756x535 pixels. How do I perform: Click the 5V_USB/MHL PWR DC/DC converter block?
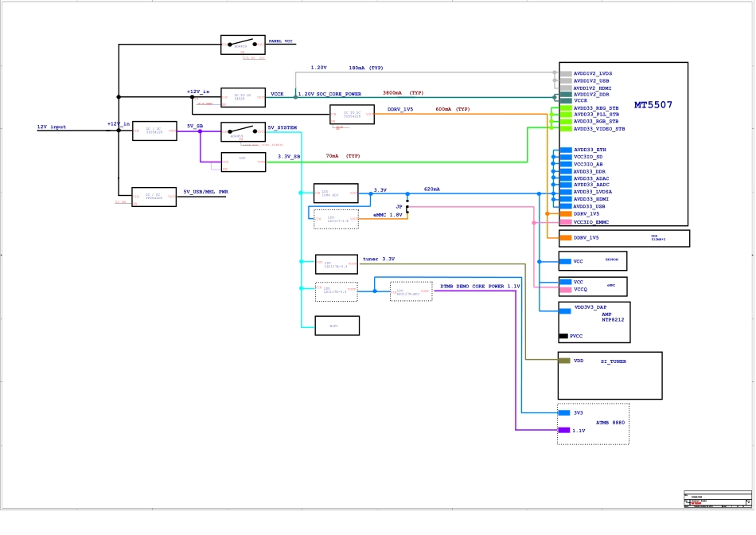pyautogui.click(x=154, y=197)
